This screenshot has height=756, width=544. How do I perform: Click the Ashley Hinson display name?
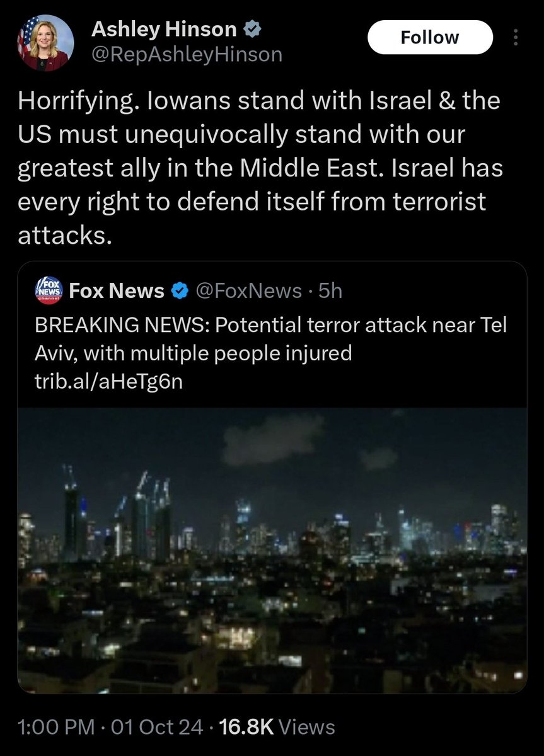tap(164, 28)
